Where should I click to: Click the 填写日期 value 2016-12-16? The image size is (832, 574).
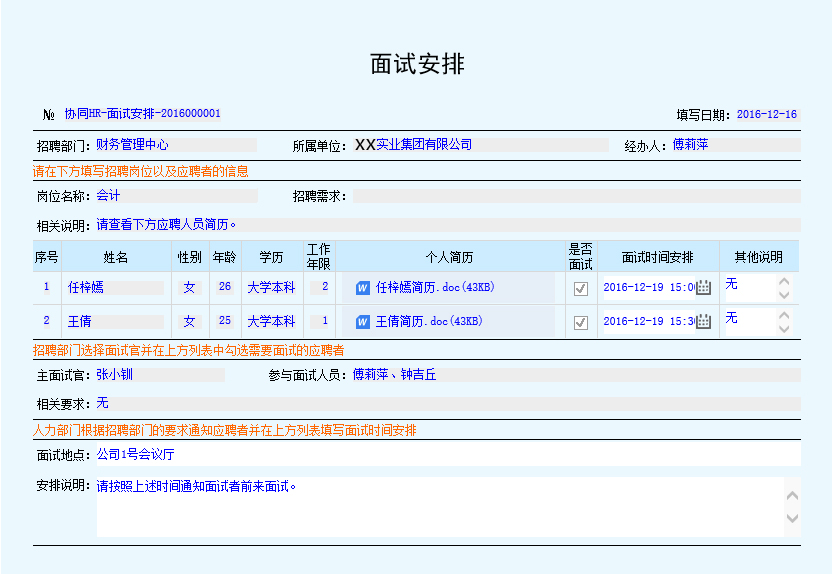point(766,115)
